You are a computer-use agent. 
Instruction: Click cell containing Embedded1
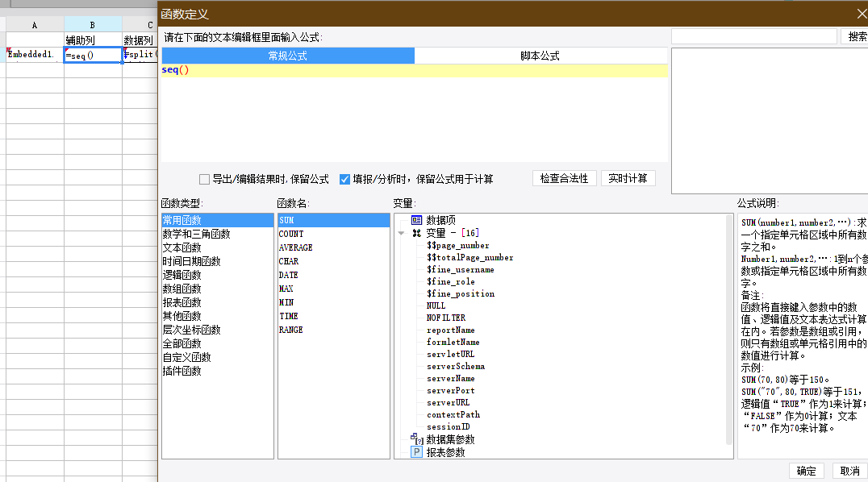(x=35, y=55)
